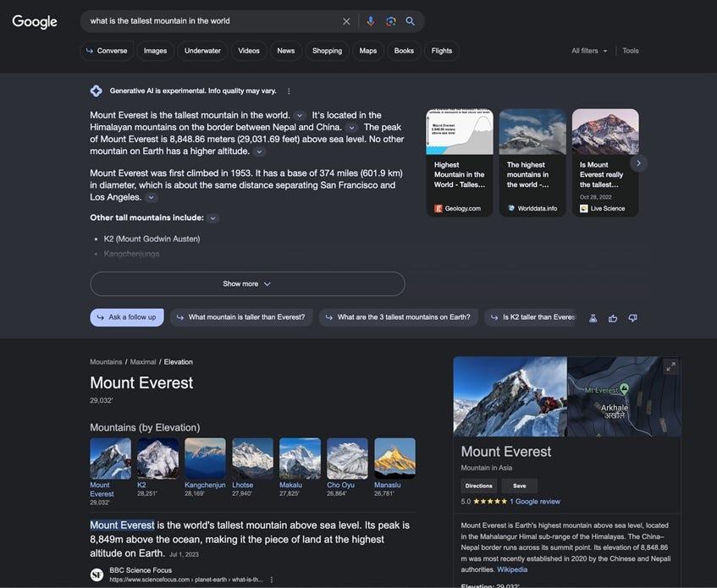
Task: Open three-dot options for sciencefocus.com result
Action: [272, 580]
